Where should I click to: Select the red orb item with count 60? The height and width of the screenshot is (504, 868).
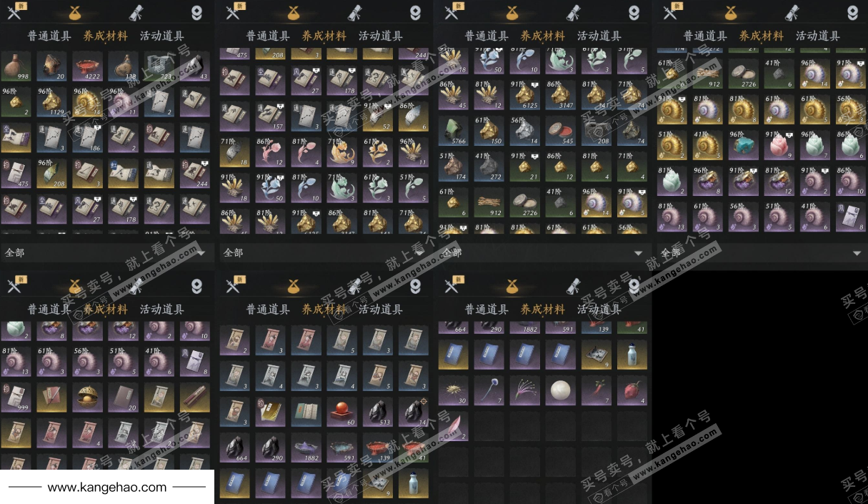point(341,412)
